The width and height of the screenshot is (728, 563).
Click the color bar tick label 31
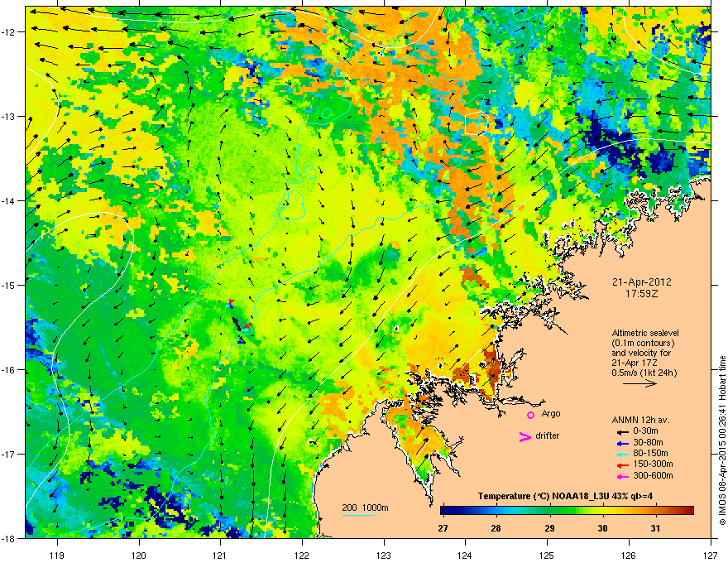click(655, 528)
